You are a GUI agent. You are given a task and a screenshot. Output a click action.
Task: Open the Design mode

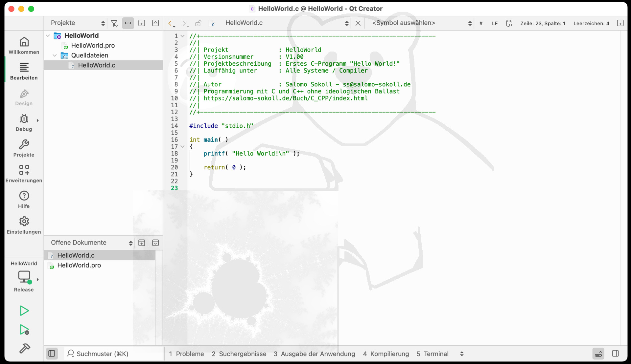pos(24,97)
